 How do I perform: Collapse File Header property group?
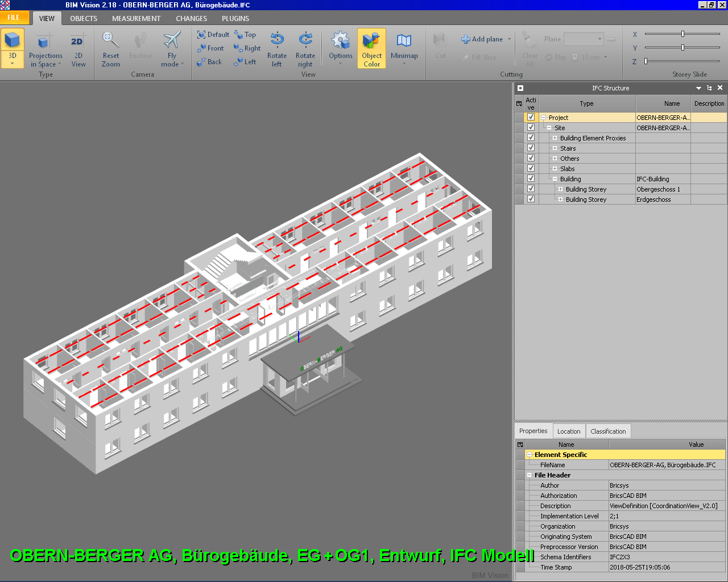click(530, 475)
